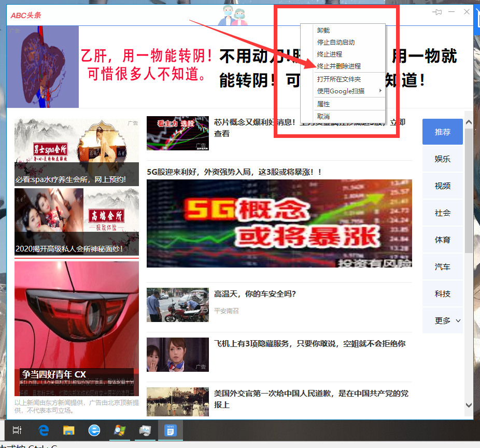The width and height of the screenshot is (480, 448).
Task: Open Task View from the taskbar
Action: click(17, 430)
